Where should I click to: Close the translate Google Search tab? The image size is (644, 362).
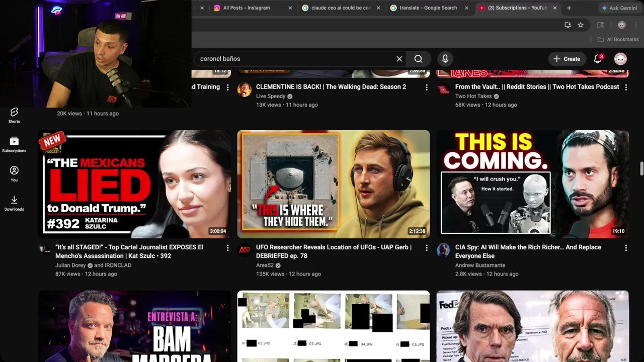pyautogui.click(x=466, y=8)
